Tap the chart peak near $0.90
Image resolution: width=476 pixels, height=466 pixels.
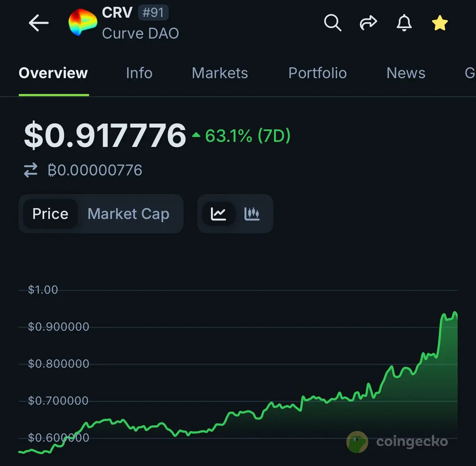[455, 313]
